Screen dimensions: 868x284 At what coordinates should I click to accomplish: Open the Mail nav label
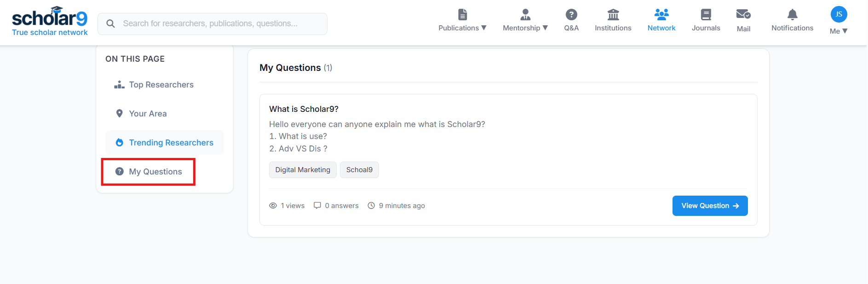[743, 29]
